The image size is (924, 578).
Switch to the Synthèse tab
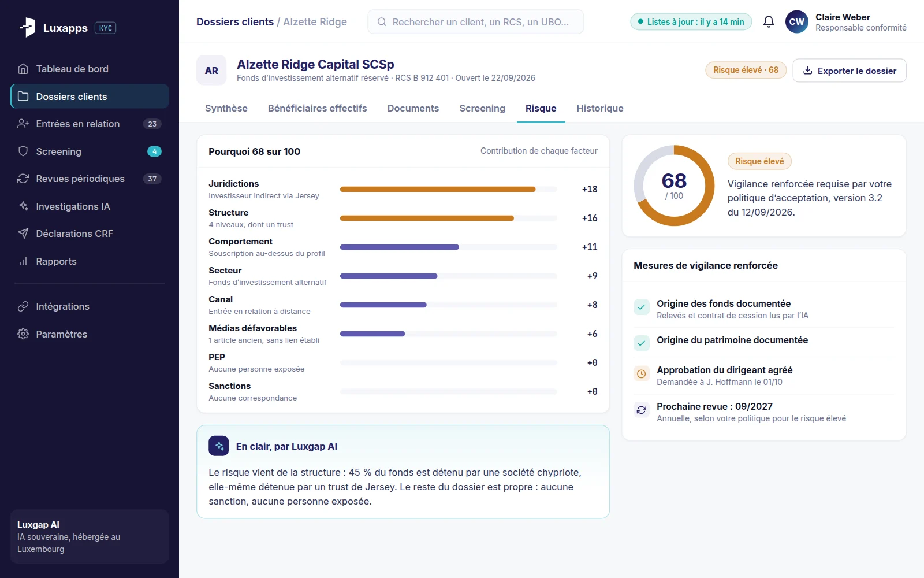pyautogui.click(x=226, y=108)
